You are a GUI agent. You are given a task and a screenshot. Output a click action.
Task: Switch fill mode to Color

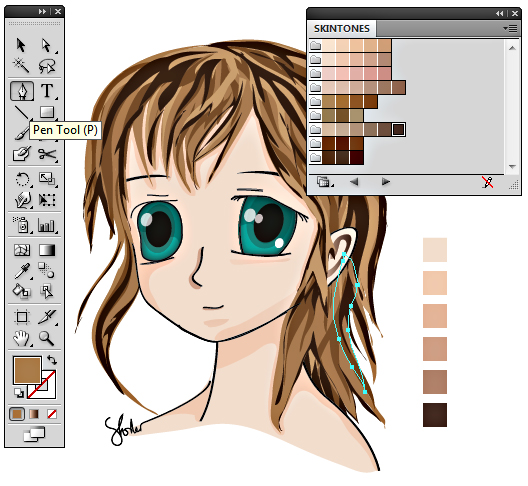tap(17, 414)
